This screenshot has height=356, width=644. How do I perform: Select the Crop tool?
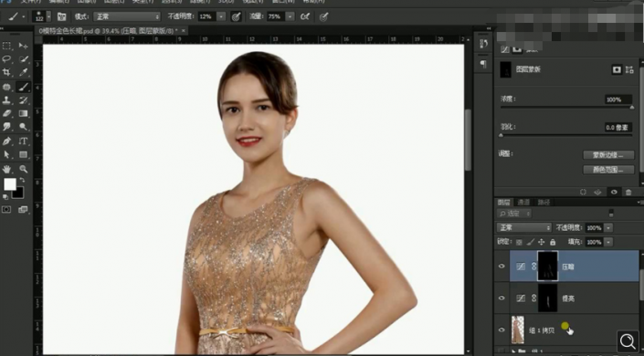click(x=7, y=72)
